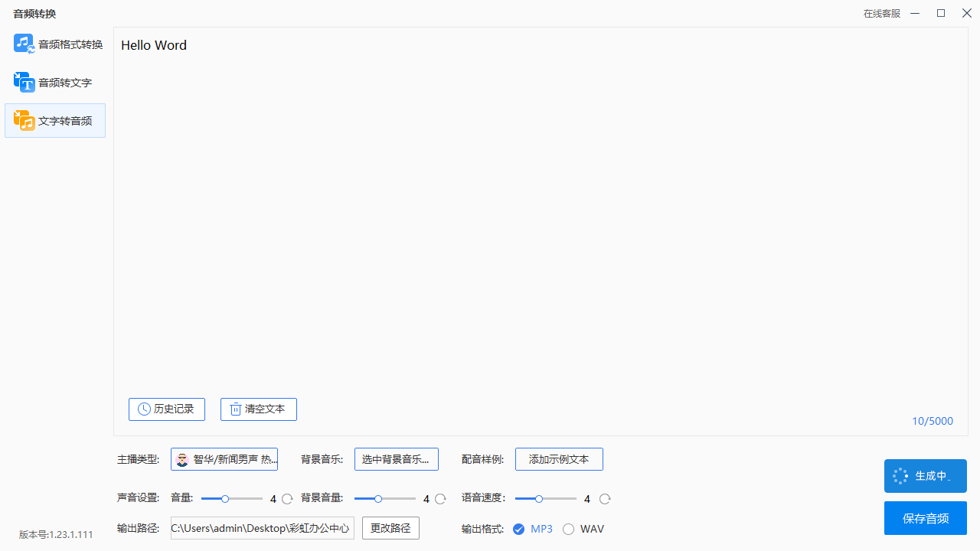Click the output path input field

262,528
